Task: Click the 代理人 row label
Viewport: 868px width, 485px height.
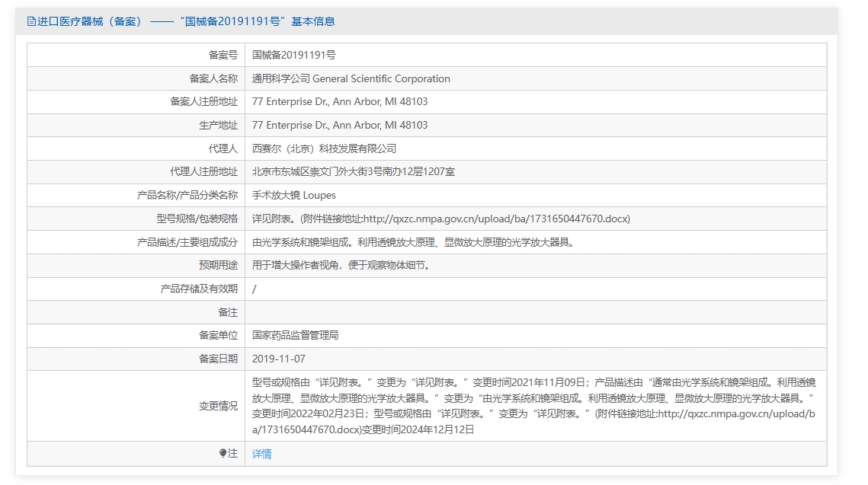Action: (x=223, y=148)
